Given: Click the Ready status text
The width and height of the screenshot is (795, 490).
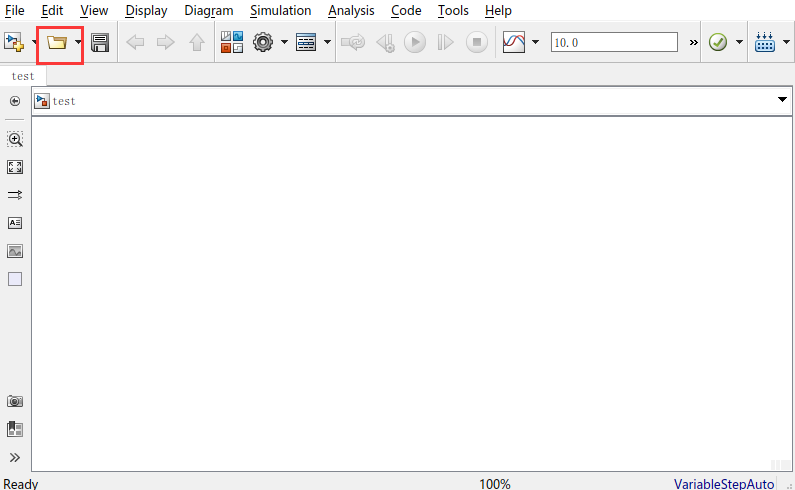Looking at the screenshot, I should (21, 484).
